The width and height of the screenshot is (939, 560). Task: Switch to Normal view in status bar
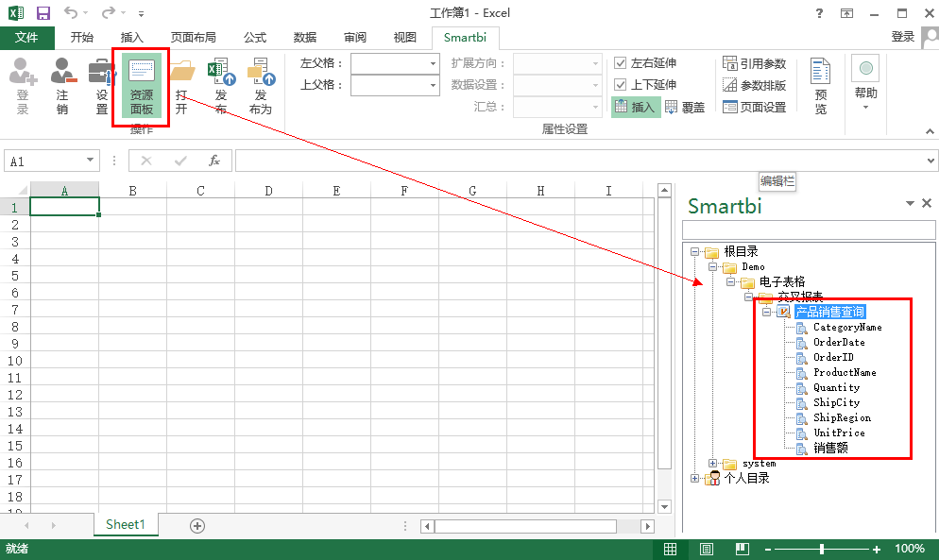click(x=670, y=549)
